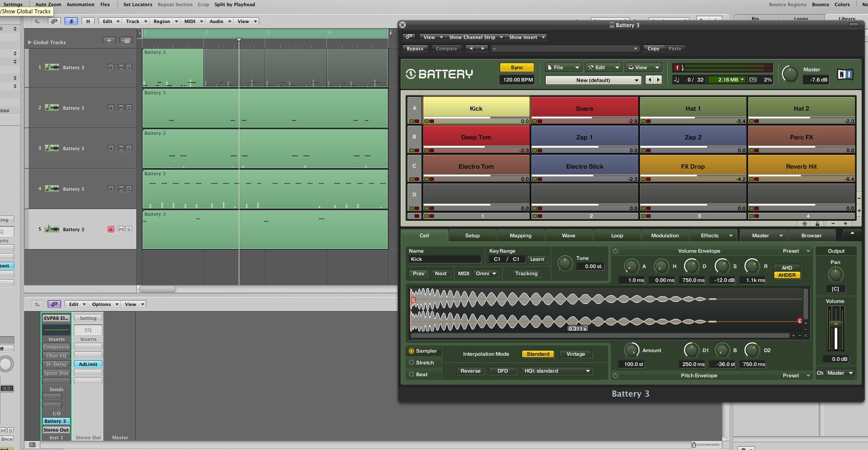Click the Compare right arrow in plugin header
This screenshot has width=868, height=450.
coord(483,49)
